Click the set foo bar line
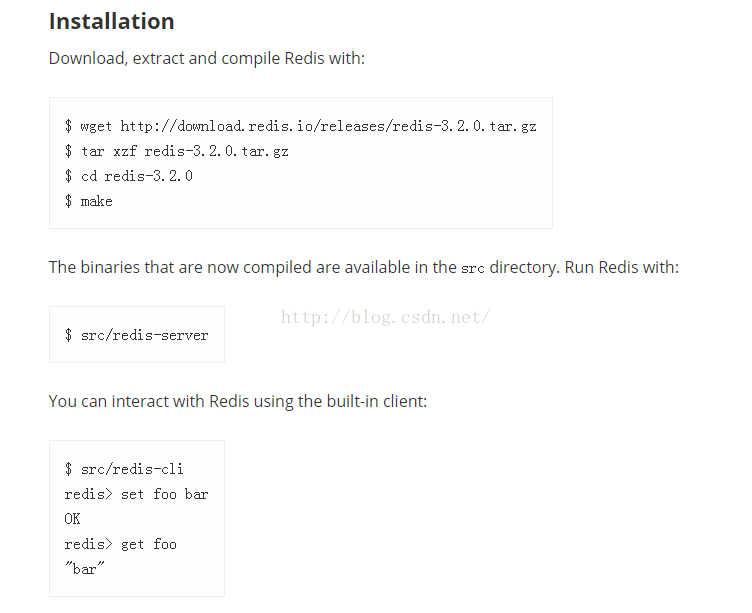Screen dimensions: 752x613 [x=137, y=494]
